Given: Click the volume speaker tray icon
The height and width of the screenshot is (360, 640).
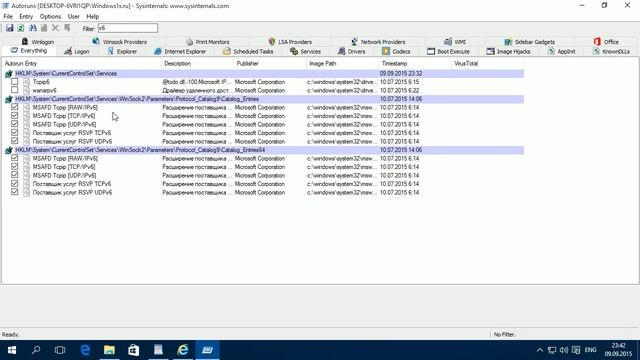Looking at the screenshot, I should 564,350.
